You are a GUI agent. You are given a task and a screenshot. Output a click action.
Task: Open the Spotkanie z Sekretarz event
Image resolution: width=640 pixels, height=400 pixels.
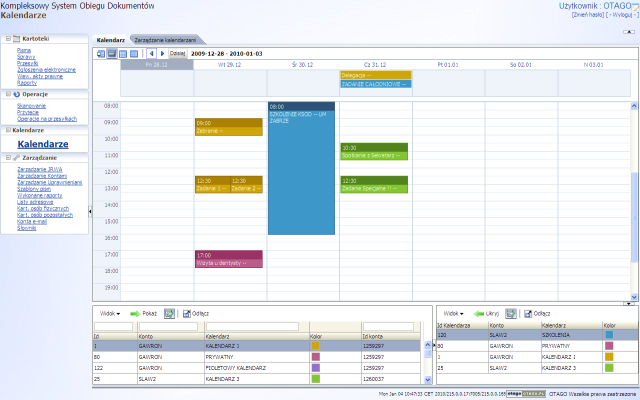click(374, 151)
